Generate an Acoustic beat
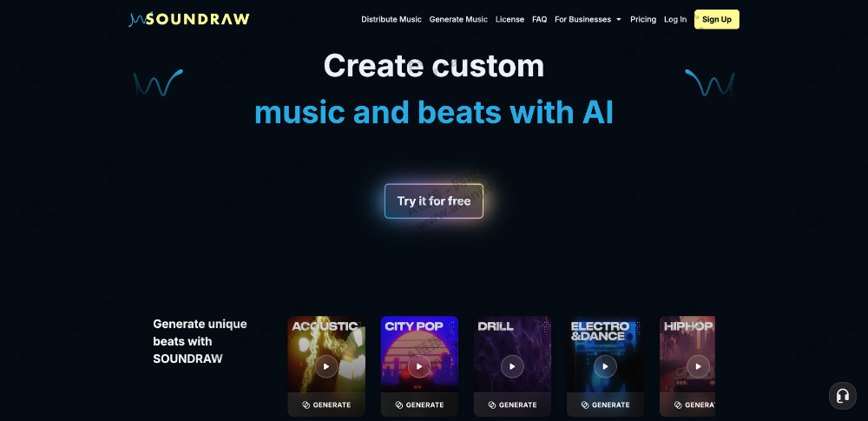This screenshot has width=868, height=421. pos(326,405)
